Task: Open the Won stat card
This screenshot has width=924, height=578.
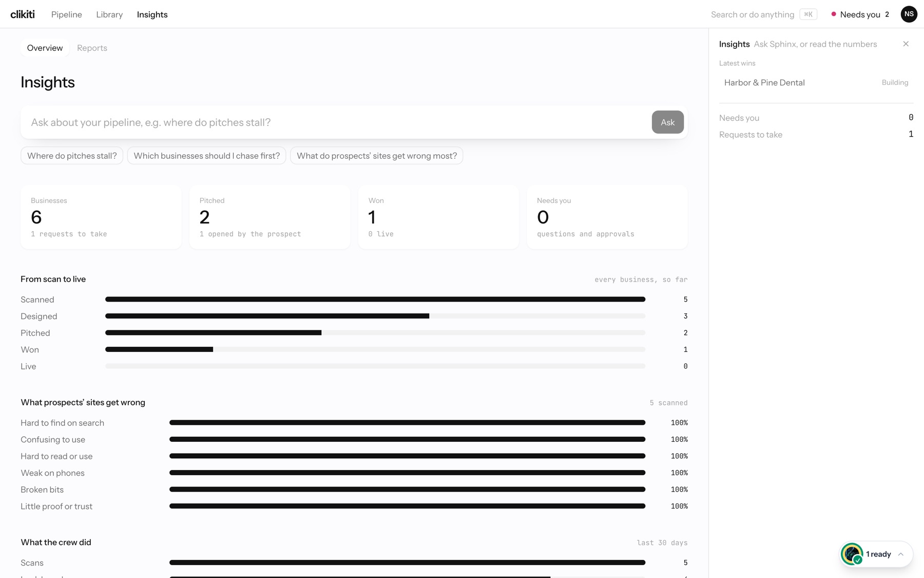Action: tap(438, 217)
